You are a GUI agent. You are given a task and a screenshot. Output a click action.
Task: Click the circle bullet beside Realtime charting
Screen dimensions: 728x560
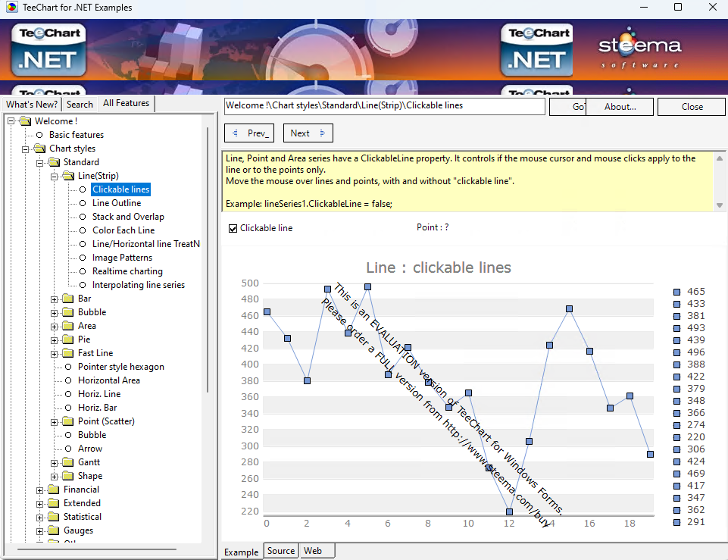(83, 271)
